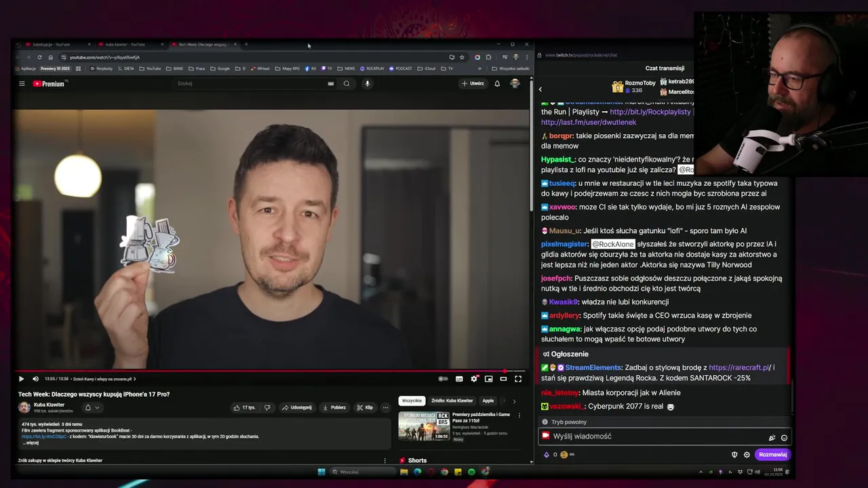Play the video with the play button
This screenshot has width=868, height=488.
tap(21, 379)
